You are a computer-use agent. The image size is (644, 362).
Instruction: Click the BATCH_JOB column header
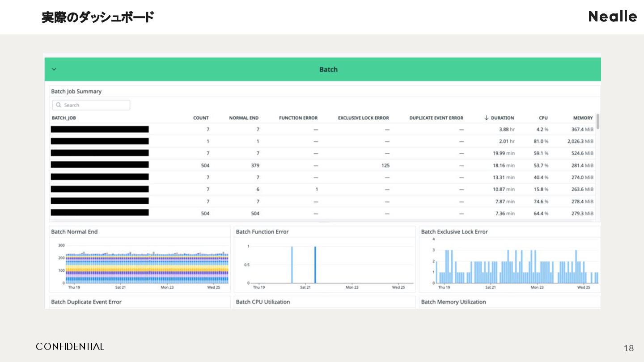tap(64, 118)
